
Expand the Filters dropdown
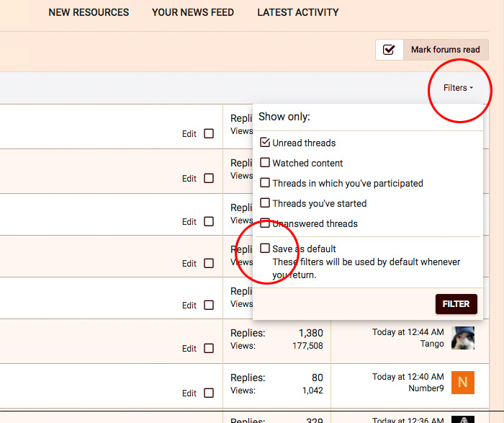458,88
